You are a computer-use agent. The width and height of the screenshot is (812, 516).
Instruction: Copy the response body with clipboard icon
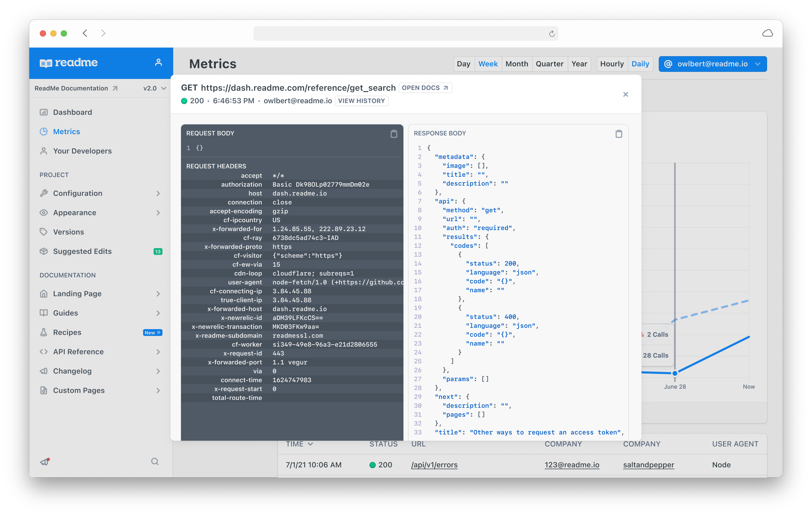click(618, 134)
